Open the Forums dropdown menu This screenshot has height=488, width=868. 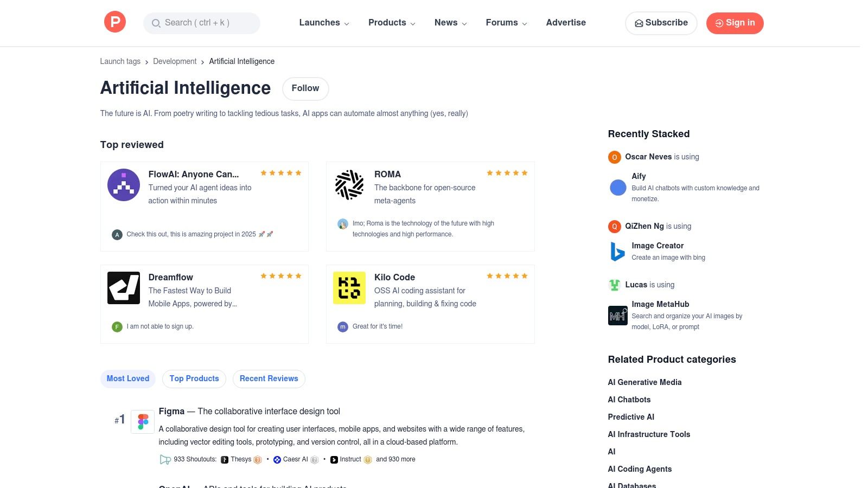pyautogui.click(x=506, y=23)
